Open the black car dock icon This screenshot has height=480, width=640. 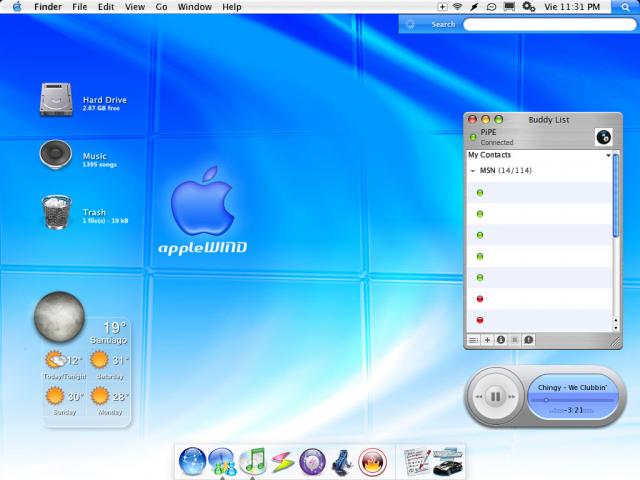point(448,462)
